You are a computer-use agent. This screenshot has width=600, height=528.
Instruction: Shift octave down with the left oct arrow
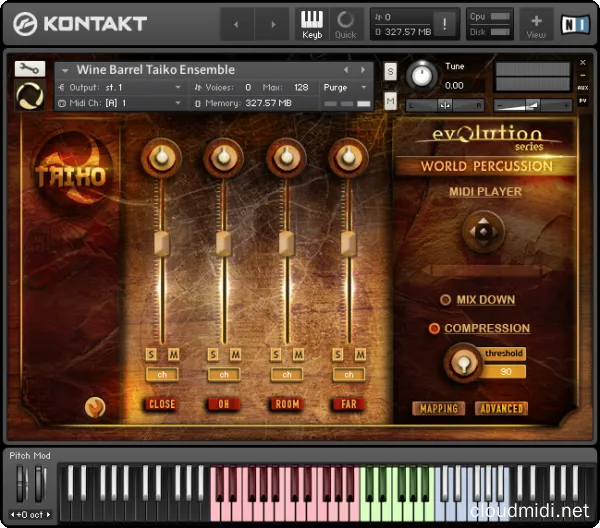[12, 515]
